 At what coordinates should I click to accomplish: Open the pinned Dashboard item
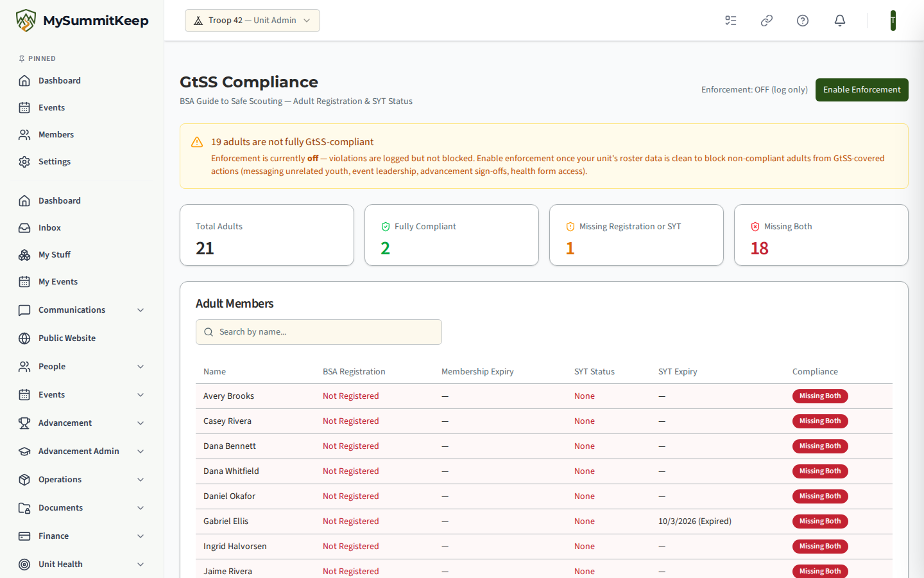(x=82, y=81)
